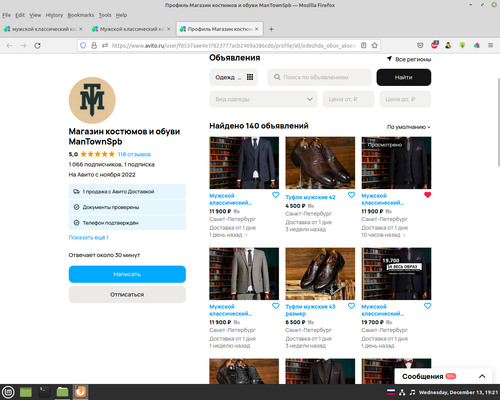Open the loafers 6 500 ₽ thumbnail
The image size is (500, 400).
320,274
